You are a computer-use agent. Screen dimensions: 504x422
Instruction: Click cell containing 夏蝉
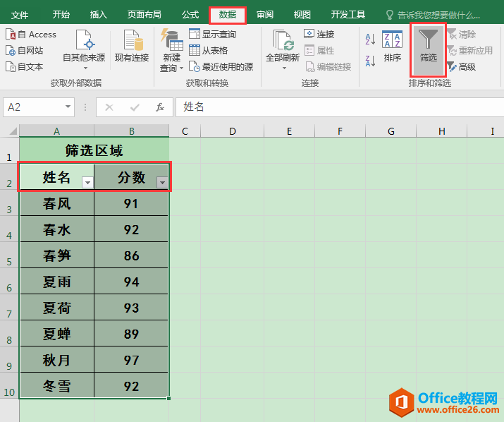[57, 334]
